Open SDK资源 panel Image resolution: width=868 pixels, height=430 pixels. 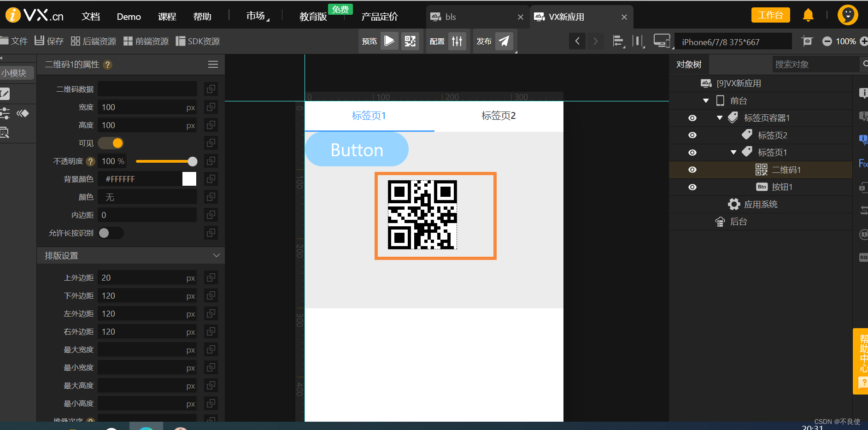(x=198, y=41)
